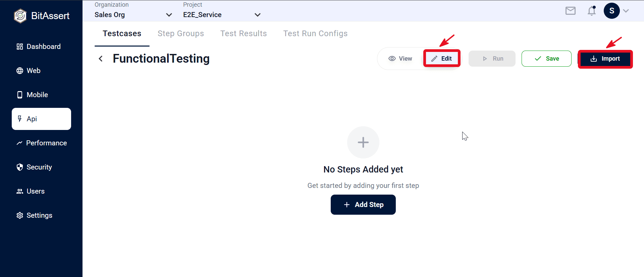Click the FunctionalTesting title text
The height and width of the screenshot is (277, 644).
pyautogui.click(x=161, y=59)
